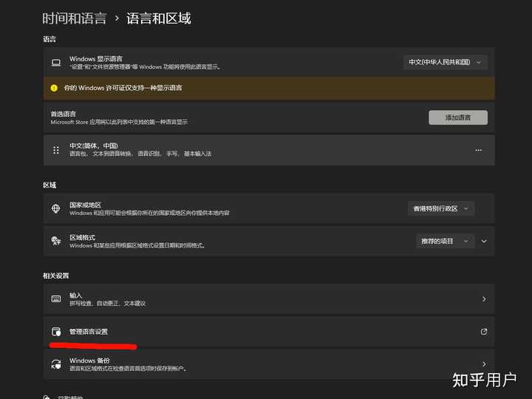Open the three-dot menu for Chinese (Simplified, China)
Screen dimensions: 532x399
coord(478,150)
